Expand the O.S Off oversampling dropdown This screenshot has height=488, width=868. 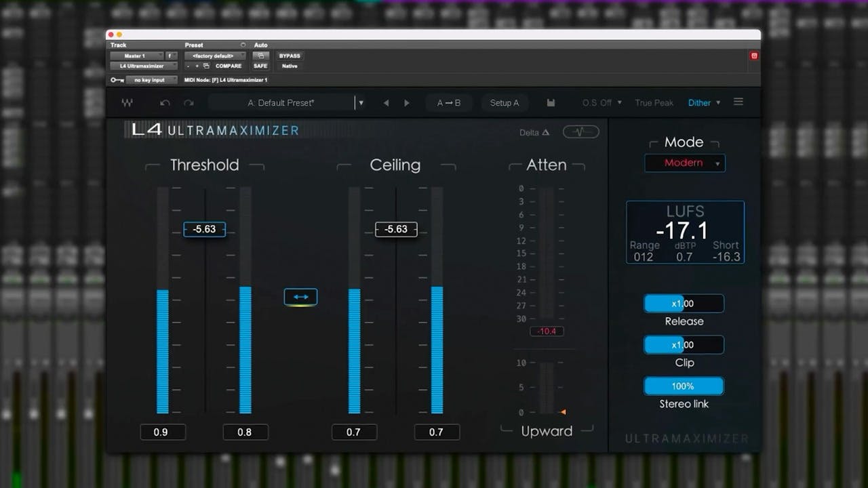[599, 102]
